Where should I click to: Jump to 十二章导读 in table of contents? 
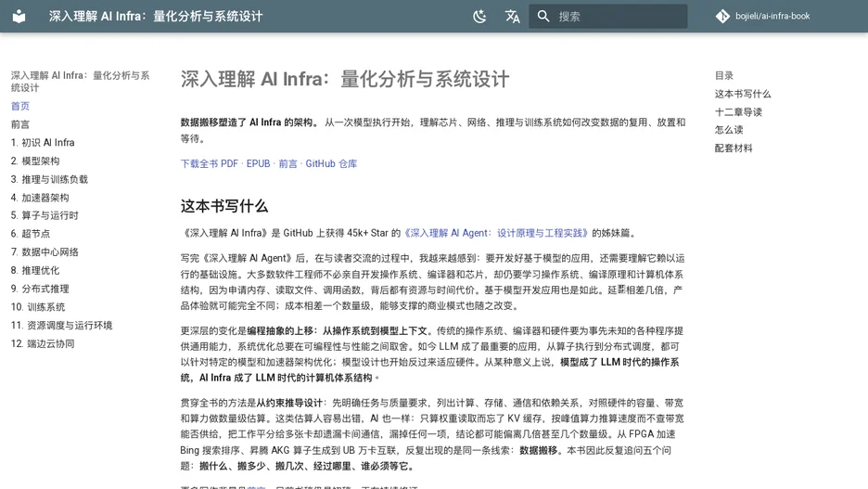pyautogui.click(x=738, y=112)
